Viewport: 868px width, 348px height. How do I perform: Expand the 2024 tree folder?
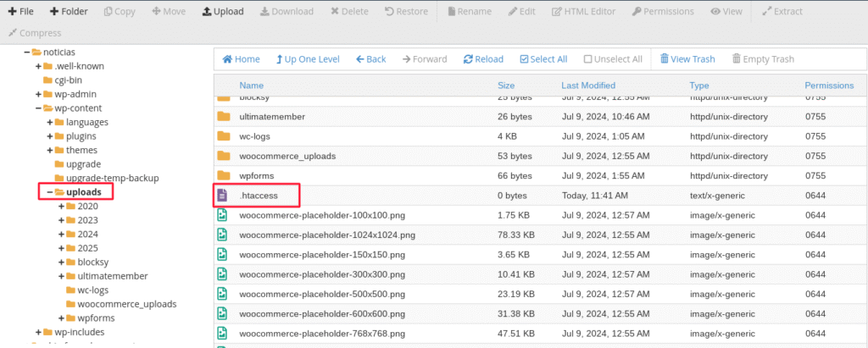pos(61,234)
